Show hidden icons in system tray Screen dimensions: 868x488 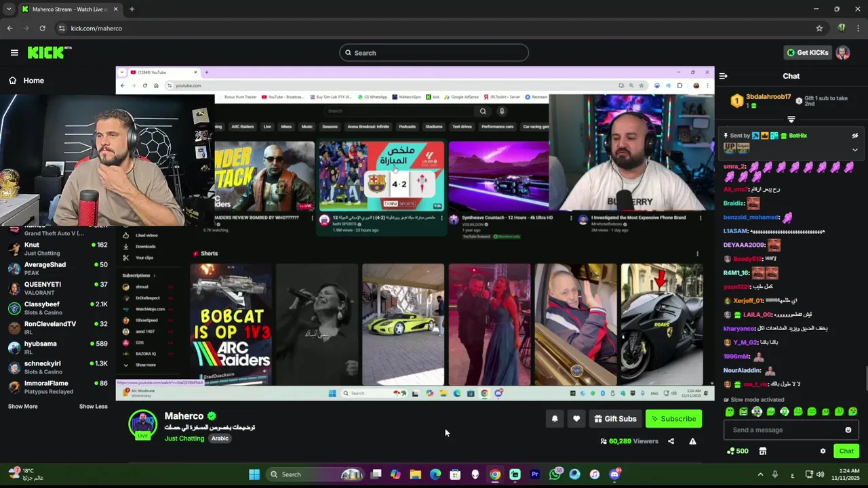(x=760, y=474)
